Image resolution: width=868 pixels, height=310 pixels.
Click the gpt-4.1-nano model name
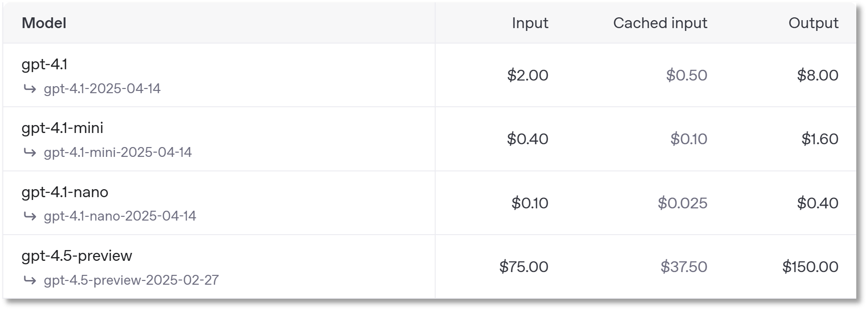65,192
